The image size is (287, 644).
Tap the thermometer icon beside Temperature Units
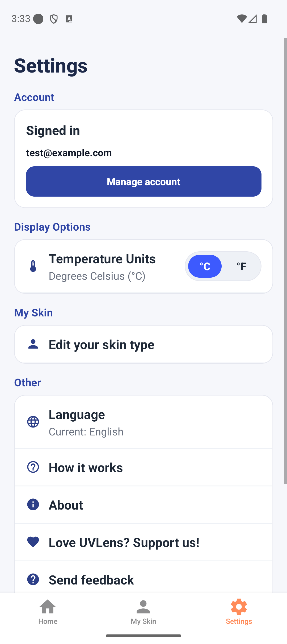33,266
